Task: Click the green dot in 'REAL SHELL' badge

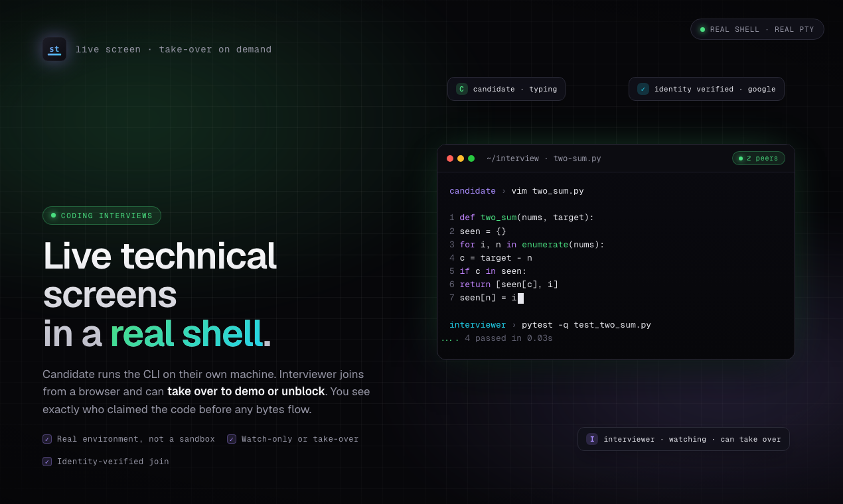Action: [x=702, y=29]
